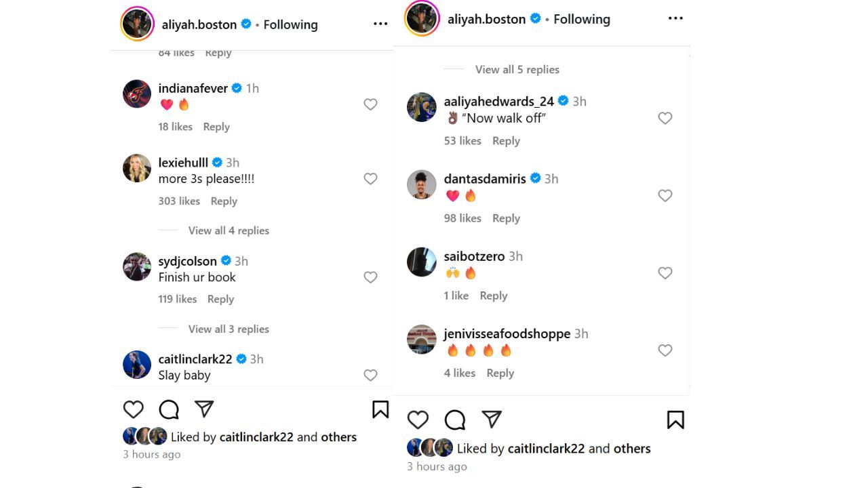The width and height of the screenshot is (868, 488).
Task: Open the comment icon on the left post
Action: [168, 409]
